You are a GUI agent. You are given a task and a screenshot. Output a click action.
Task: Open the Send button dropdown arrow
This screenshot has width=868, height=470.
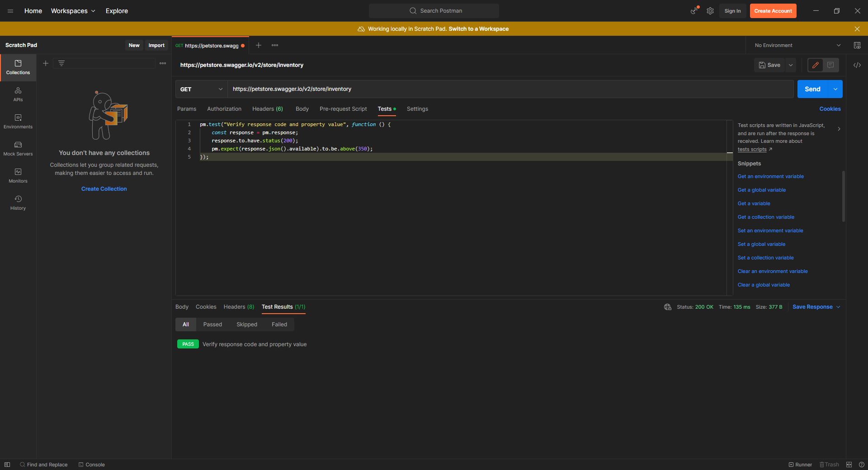(x=835, y=89)
